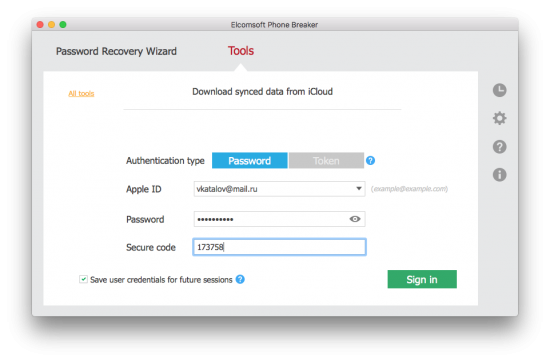This screenshot has width=550, height=362.
Task: Close the window with red button
Action: pyautogui.click(x=40, y=25)
